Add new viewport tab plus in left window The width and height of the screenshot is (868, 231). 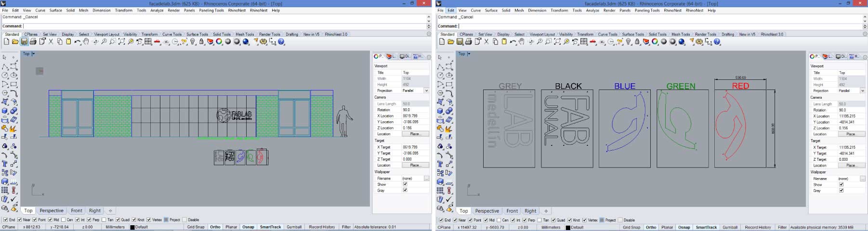(110, 211)
